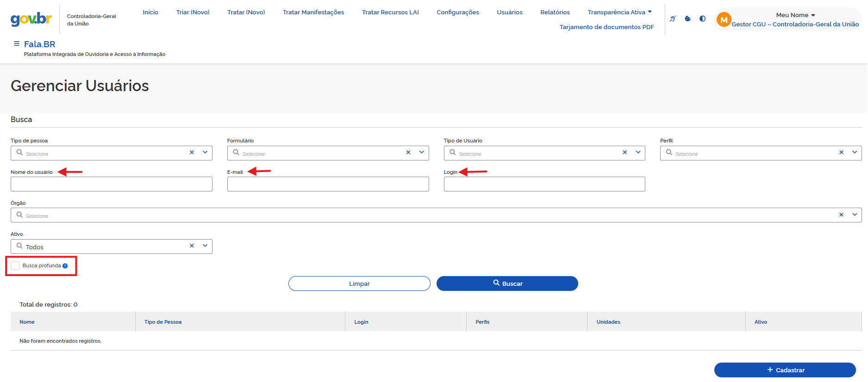Image resolution: width=868 pixels, height=382 pixels.
Task: Expand the Formulário dropdown
Action: (x=421, y=153)
